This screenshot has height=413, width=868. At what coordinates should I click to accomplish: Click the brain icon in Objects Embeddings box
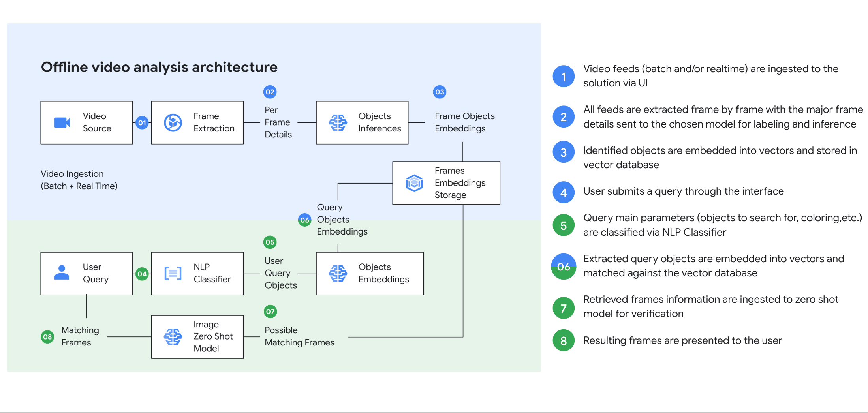338,273
